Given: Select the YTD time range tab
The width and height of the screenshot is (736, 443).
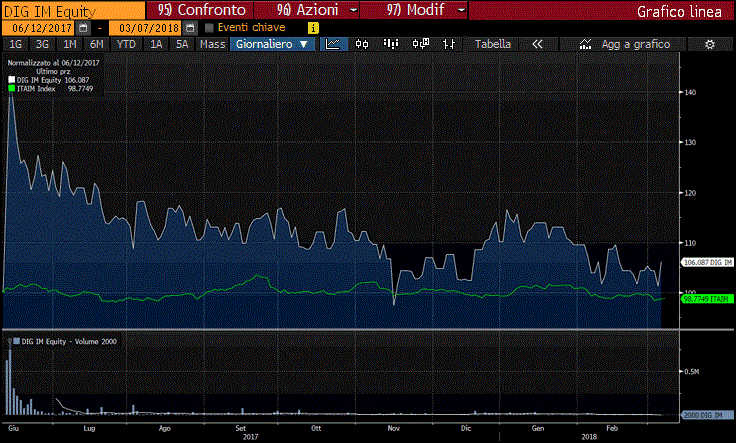Looking at the screenshot, I should click(126, 45).
